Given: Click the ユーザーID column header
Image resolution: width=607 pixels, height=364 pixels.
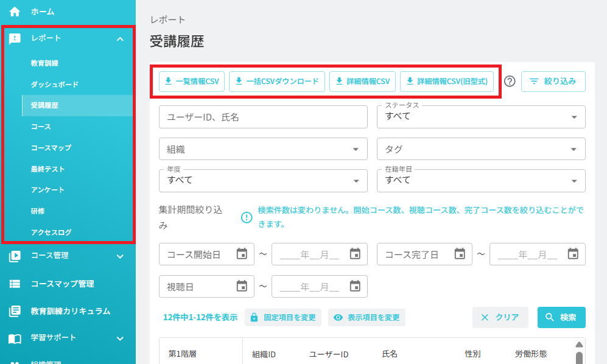Looking at the screenshot, I should [329, 354].
